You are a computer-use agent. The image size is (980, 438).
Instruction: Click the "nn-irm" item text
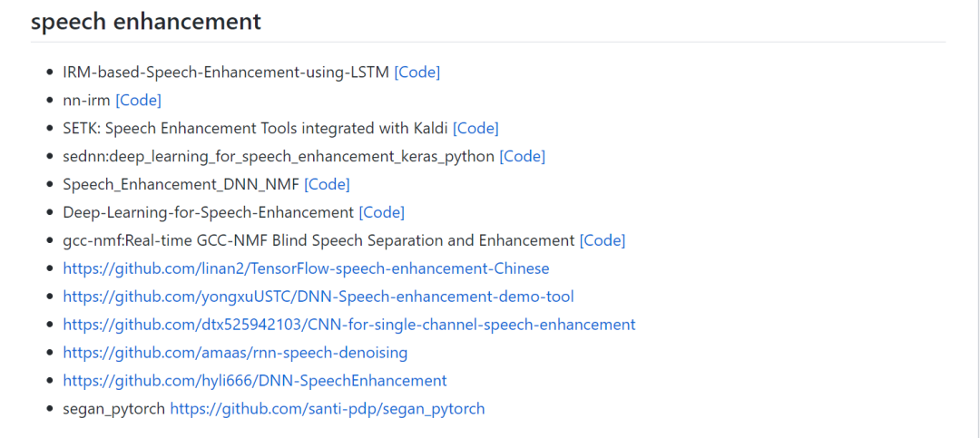[86, 100]
